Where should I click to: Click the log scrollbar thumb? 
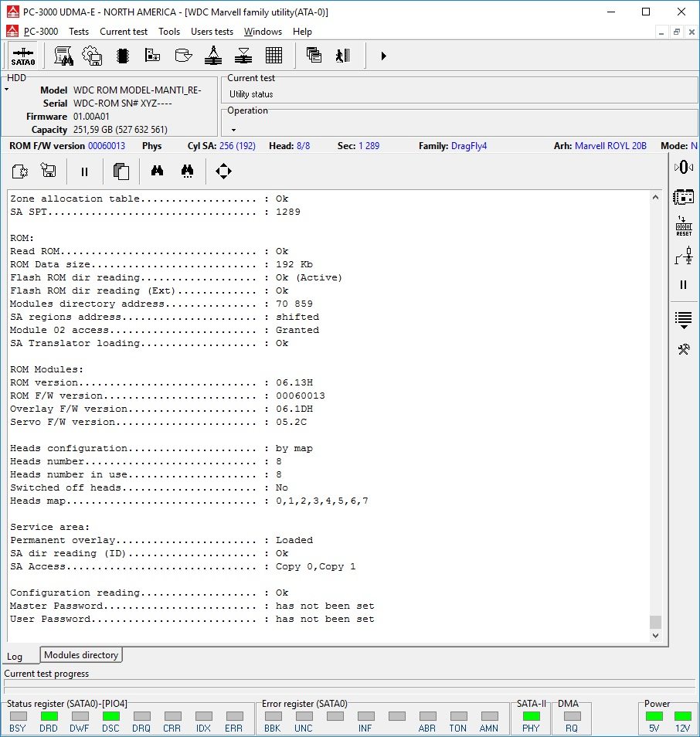pyautogui.click(x=655, y=622)
